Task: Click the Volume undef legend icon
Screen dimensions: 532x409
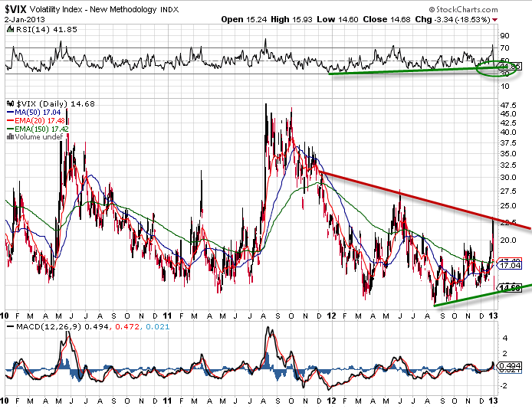Action: tap(8, 136)
